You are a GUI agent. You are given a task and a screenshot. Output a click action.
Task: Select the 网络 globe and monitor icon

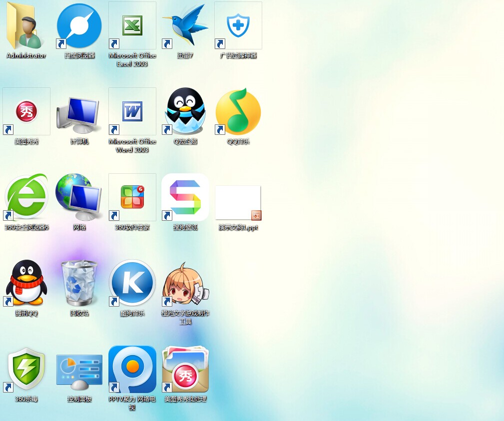(79, 197)
